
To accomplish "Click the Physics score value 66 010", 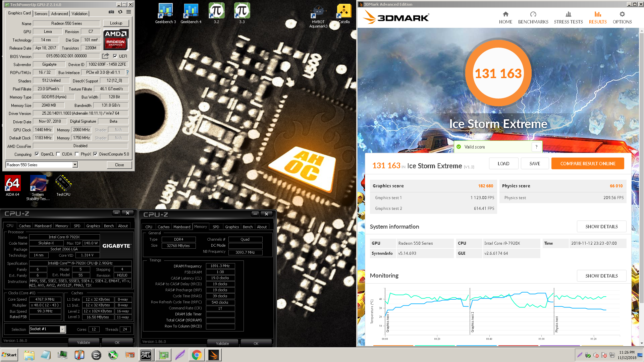I will point(616,186).
